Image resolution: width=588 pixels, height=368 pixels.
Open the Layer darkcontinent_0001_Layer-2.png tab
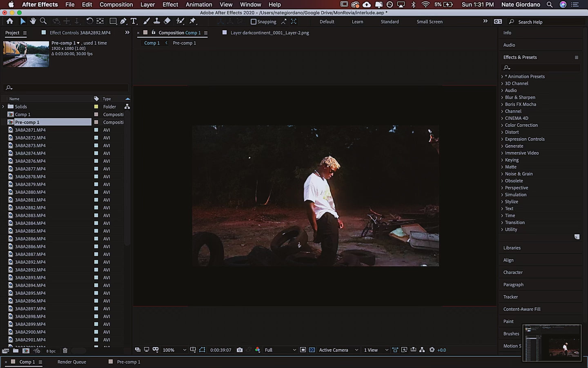[269, 33]
